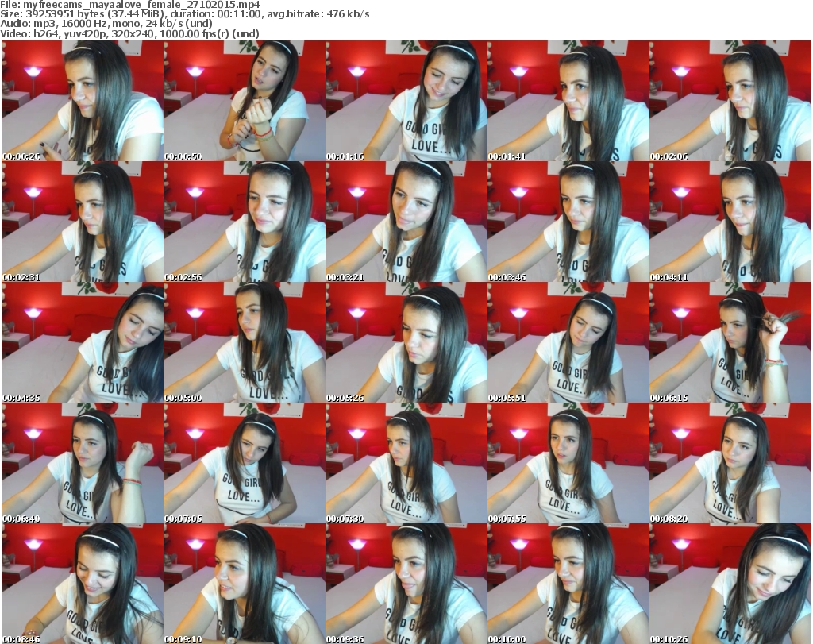This screenshot has height=644, width=813.
Task: Open the frame at 00:07:30
Action: tap(406, 464)
